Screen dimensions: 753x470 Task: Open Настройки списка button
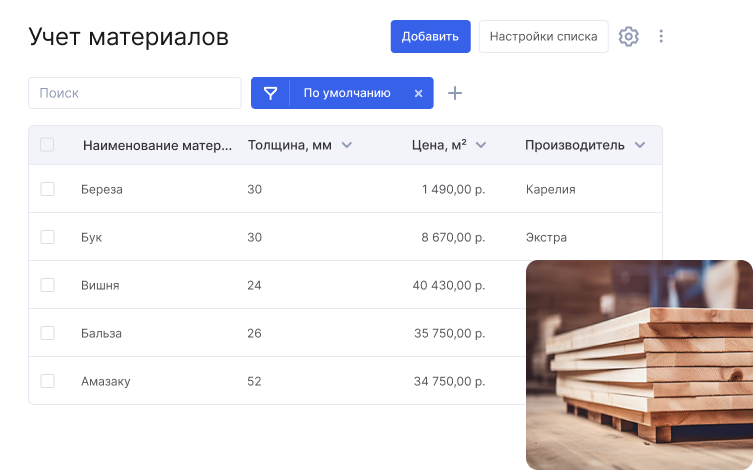point(543,37)
